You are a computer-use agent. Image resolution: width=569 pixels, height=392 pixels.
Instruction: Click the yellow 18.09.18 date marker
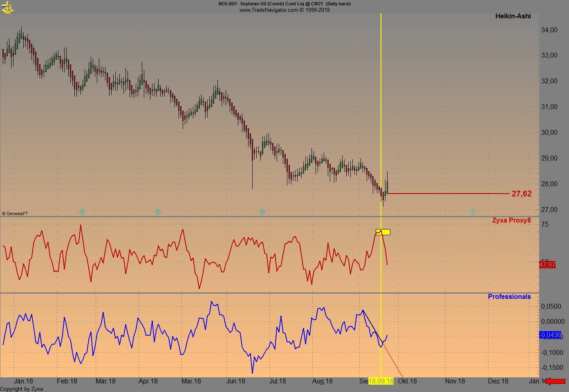(381, 381)
